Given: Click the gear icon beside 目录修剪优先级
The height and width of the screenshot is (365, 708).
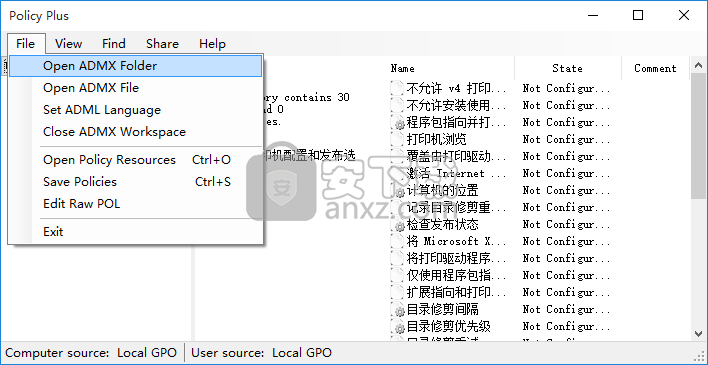Looking at the screenshot, I should [x=398, y=326].
